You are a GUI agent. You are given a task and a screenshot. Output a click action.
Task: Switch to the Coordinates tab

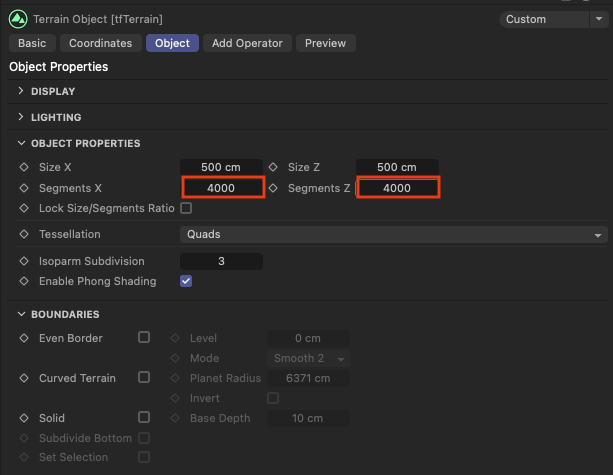100,43
